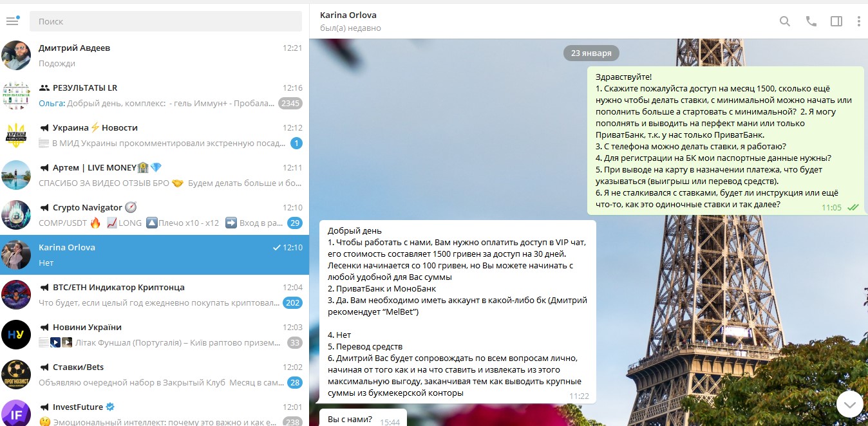Click the preview starting with Ольга: Добрый день
Viewport: 868px width, 426px height.
click(x=156, y=104)
